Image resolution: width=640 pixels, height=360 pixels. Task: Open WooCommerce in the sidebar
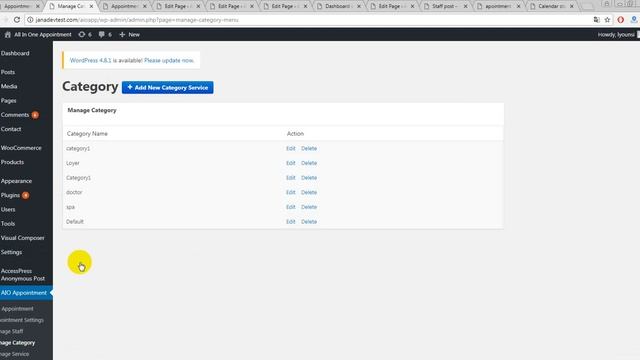[x=21, y=148]
